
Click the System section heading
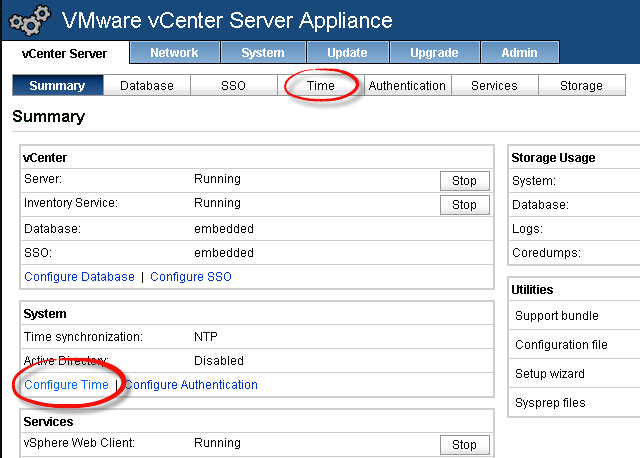pyautogui.click(x=45, y=313)
